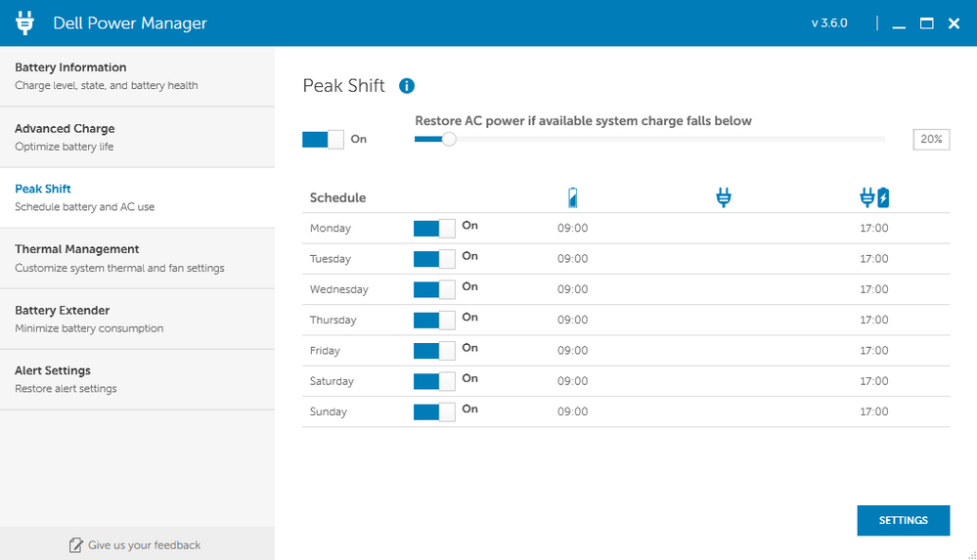The height and width of the screenshot is (560, 977).
Task: Click Monday's 17:00 end time
Action: pyautogui.click(x=874, y=228)
